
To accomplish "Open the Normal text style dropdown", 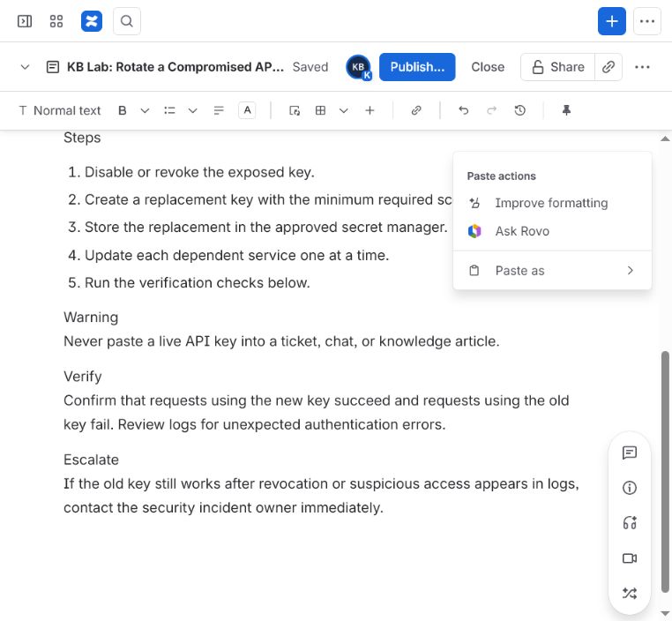I will pyautogui.click(x=60, y=110).
